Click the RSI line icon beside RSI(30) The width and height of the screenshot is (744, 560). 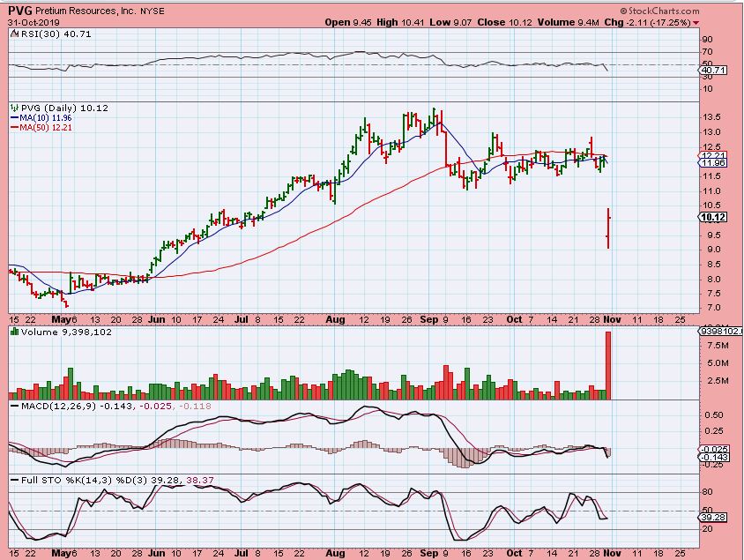[15, 34]
